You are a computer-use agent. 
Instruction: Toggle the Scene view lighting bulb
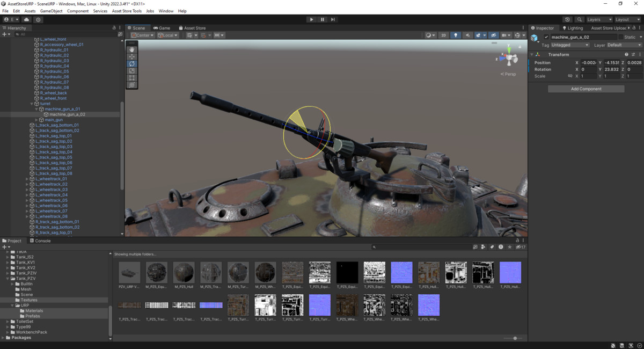click(455, 34)
